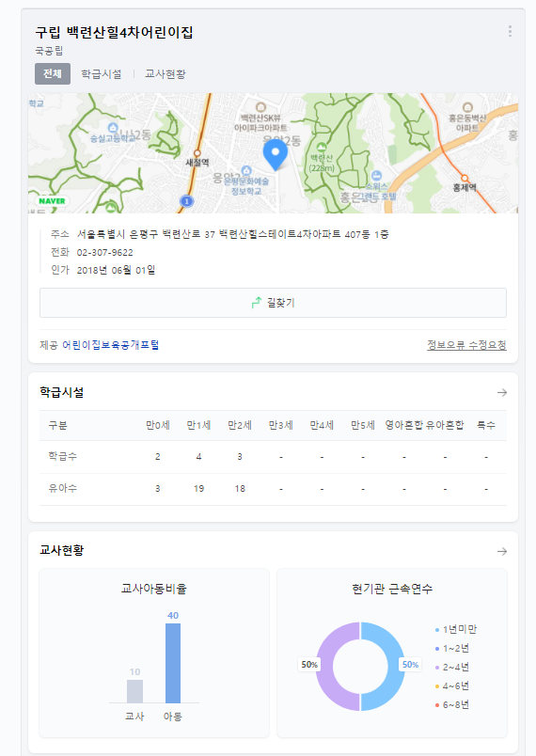Open the three-dot more options menu
536x756 pixels.
(x=510, y=31)
